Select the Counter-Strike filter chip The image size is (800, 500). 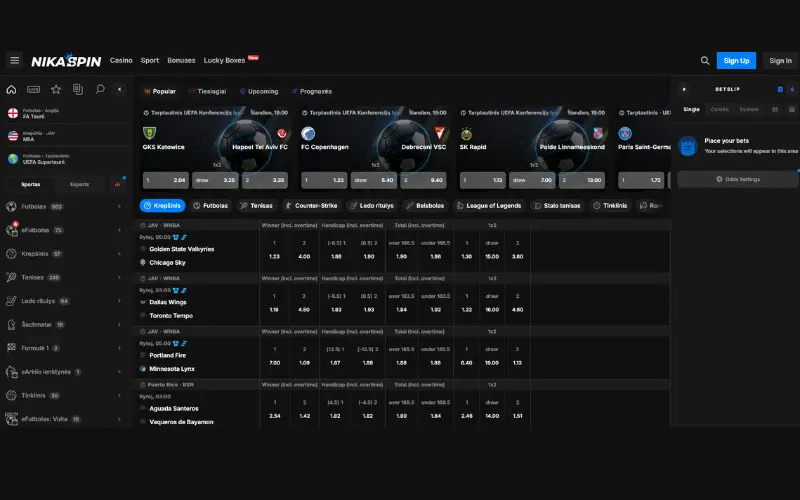click(311, 206)
